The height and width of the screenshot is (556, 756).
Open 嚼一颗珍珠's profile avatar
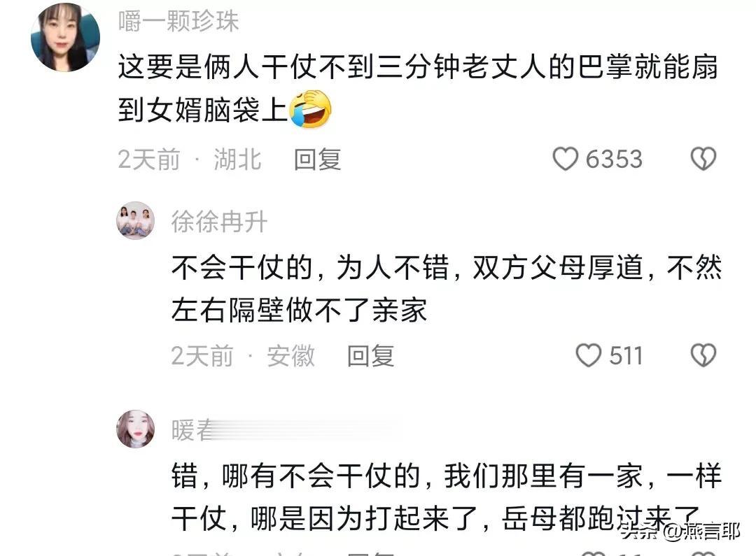(66, 37)
